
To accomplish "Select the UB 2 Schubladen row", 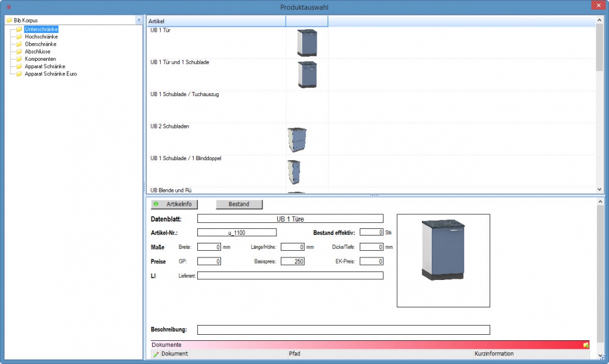I will click(371, 139).
